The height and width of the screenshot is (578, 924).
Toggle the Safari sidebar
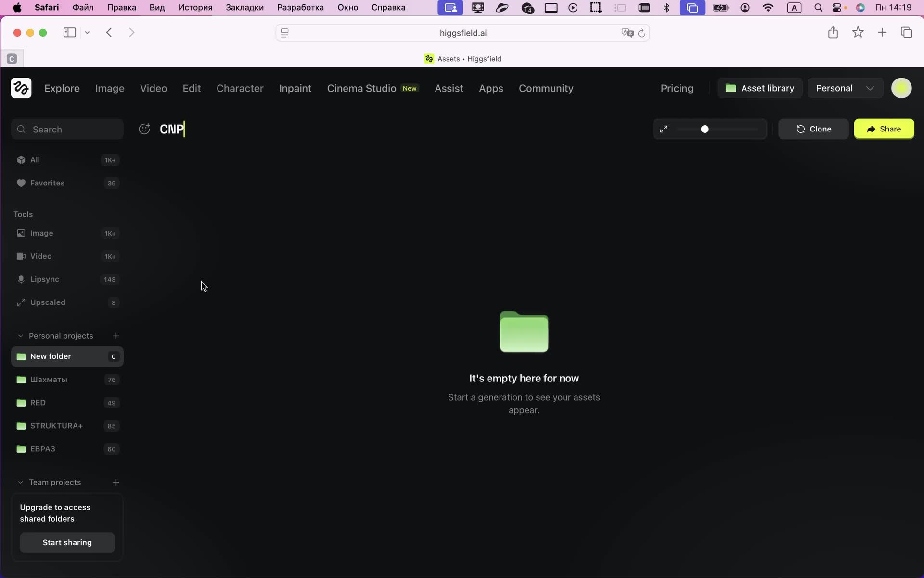[69, 33]
